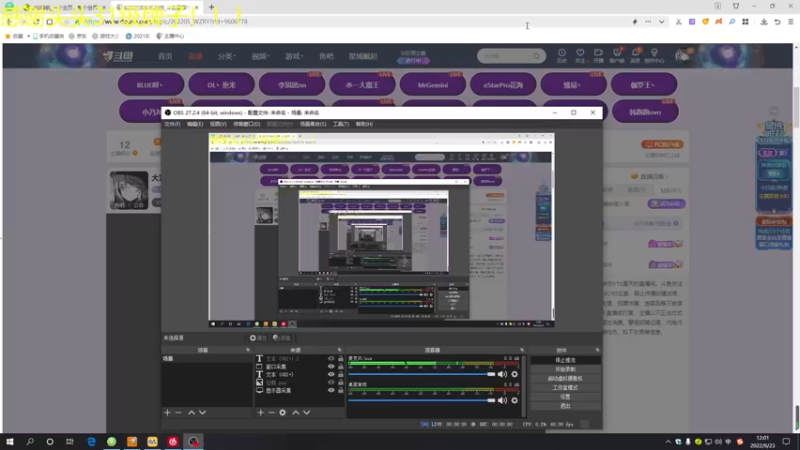Open 桌面音频 audio settings gear

tap(514, 401)
